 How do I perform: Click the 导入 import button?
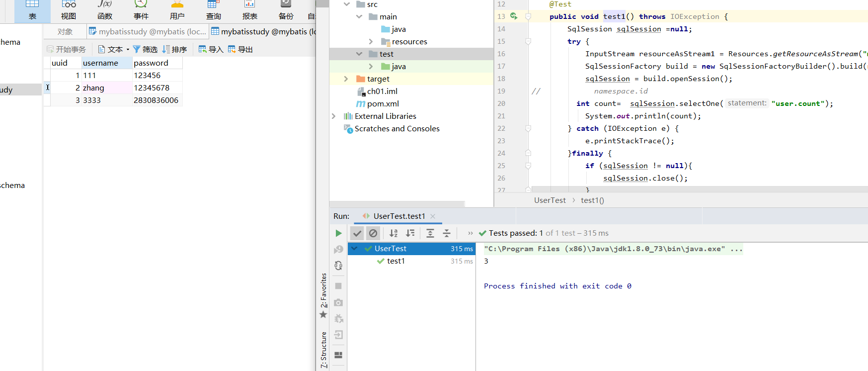(211, 49)
